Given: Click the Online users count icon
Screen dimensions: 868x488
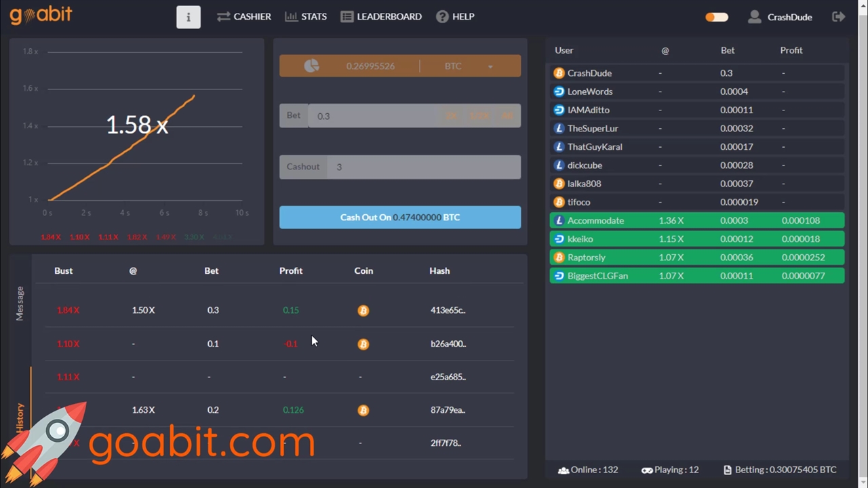Looking at the screenshot, I should pos(563,470).
